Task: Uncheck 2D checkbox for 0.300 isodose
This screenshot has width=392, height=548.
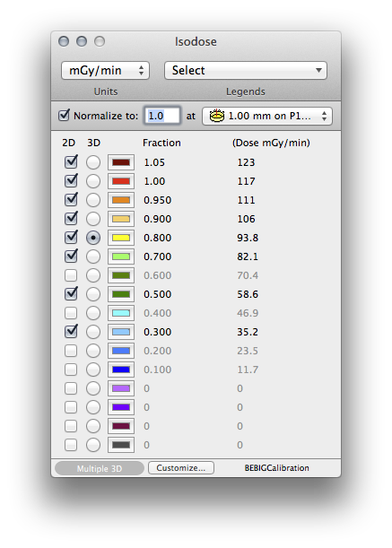Action: [71, 331]
